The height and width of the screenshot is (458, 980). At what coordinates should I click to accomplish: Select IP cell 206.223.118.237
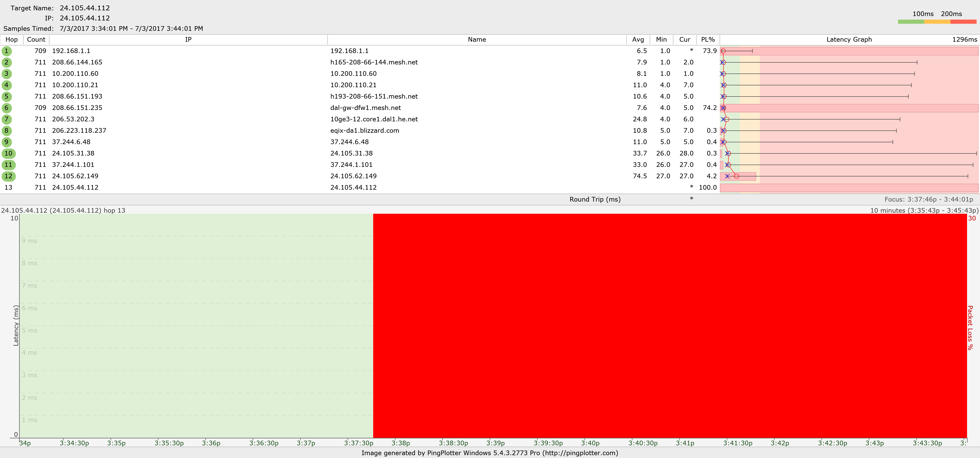(x=79, y=131)
